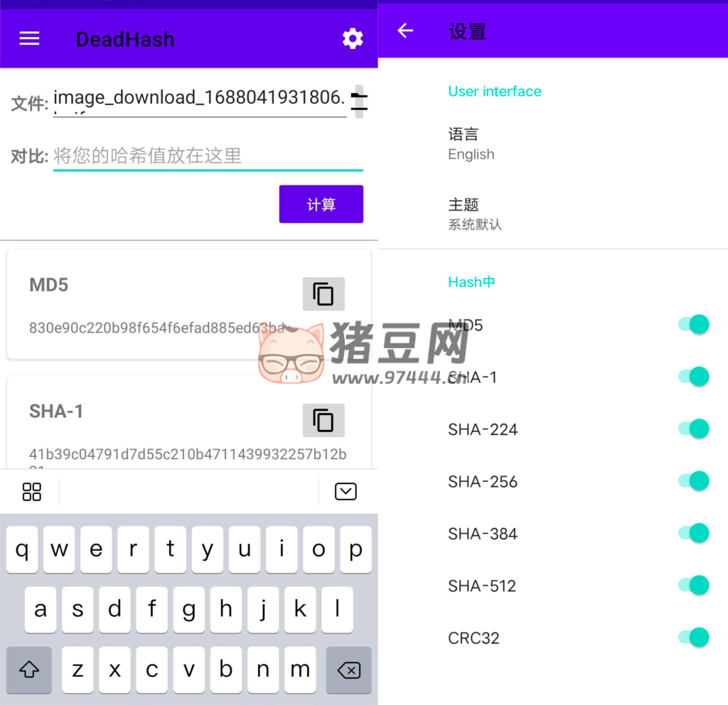Disable the MD5 hash toggle
The height and width of the screenshot is (705, 728).
coord(694,325)
